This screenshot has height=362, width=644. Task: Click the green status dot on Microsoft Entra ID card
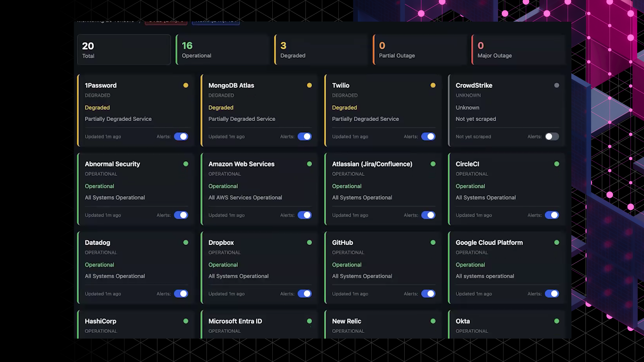pos(309,321)
